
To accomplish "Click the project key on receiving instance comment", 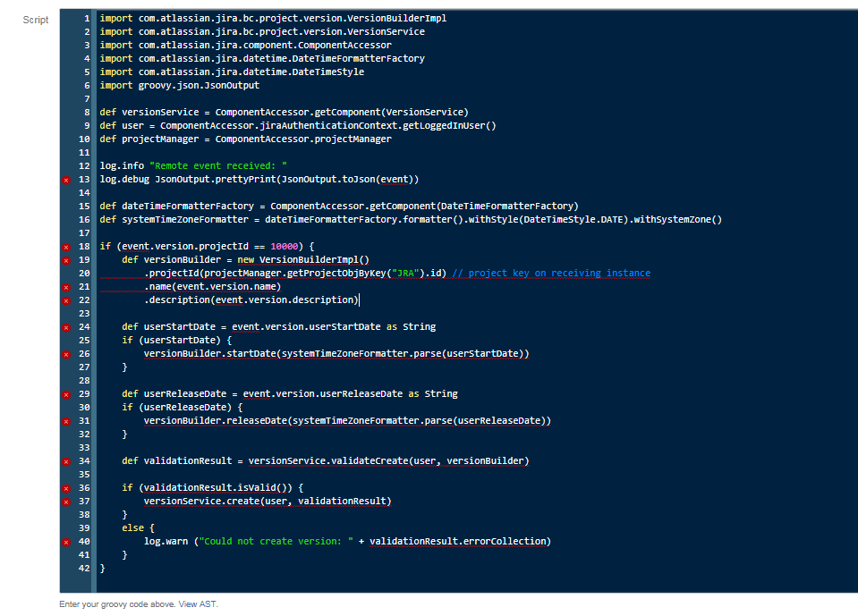I will click(x=551, y=273).
